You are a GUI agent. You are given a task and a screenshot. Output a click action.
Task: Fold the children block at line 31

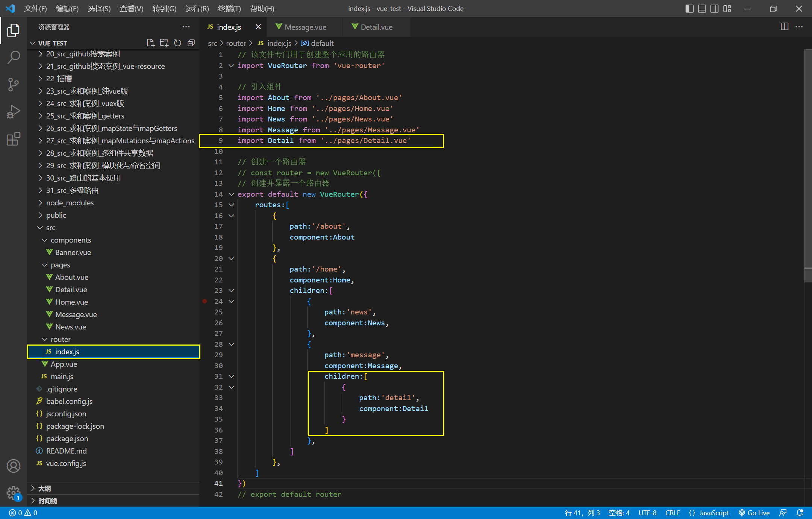[x=232, y=376]
